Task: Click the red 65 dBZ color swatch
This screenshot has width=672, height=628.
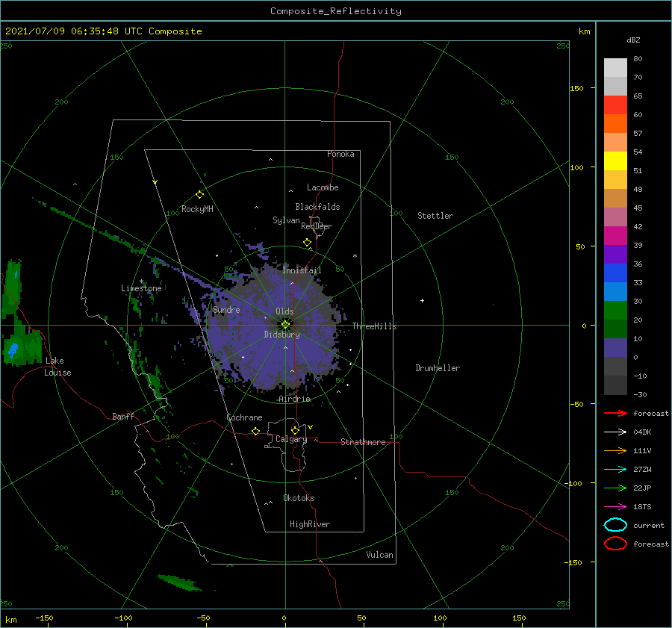Action: [x=615, y=105]
